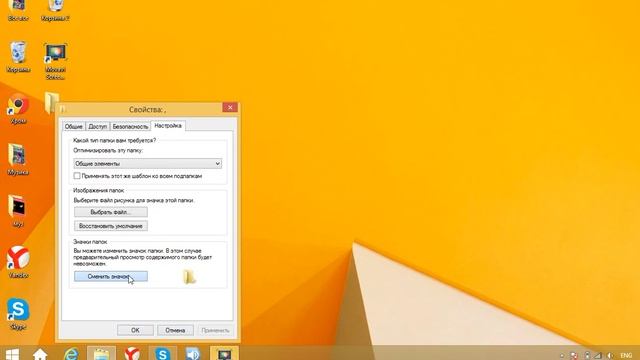Switch to the Общие tab

(73, 127)
